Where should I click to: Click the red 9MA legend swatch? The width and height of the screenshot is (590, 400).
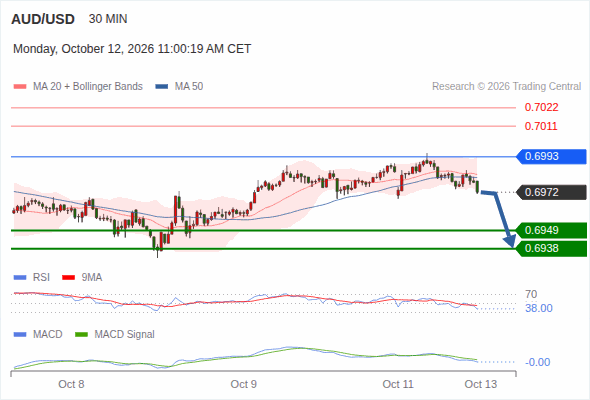pos(68,278)
